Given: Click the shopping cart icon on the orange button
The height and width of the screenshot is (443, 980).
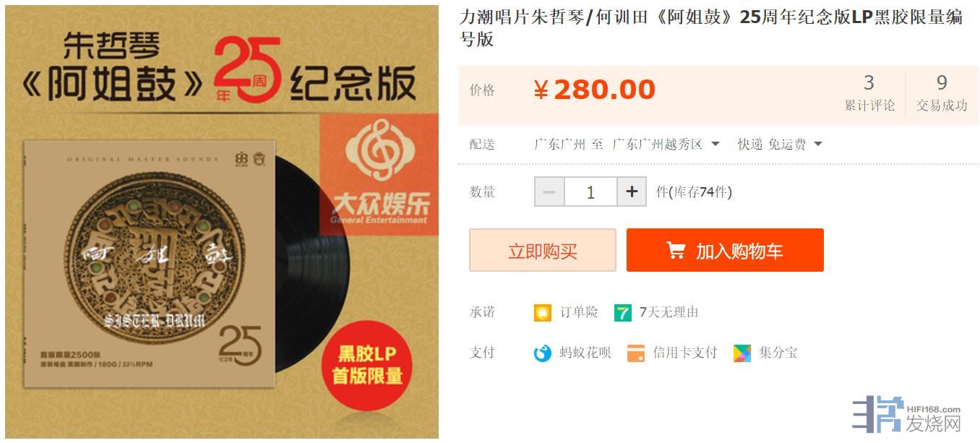Looking at the screenshot, I should point(676,251).
